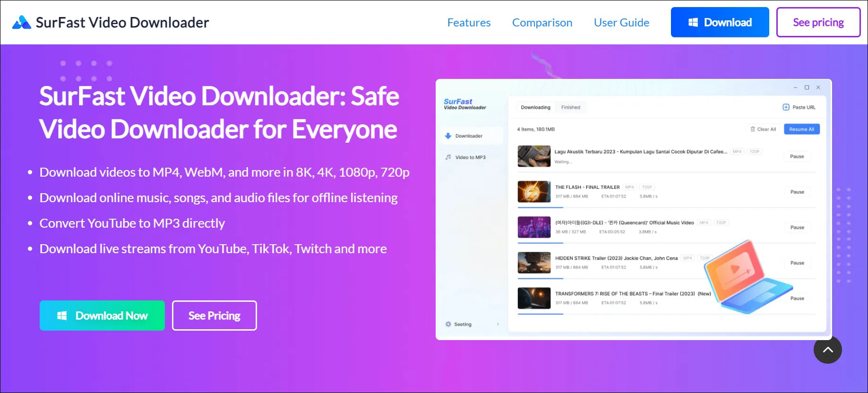This screenshot has width=868, height=393.
Task: Click the '4 items, 180.1MB' status text
Action: coord(536,129)
